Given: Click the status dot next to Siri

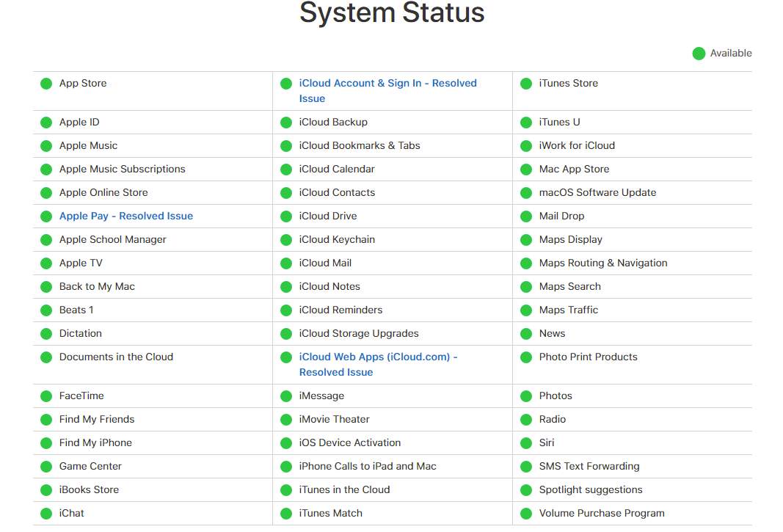Looking at the screenshot, I should pos(526,443).
